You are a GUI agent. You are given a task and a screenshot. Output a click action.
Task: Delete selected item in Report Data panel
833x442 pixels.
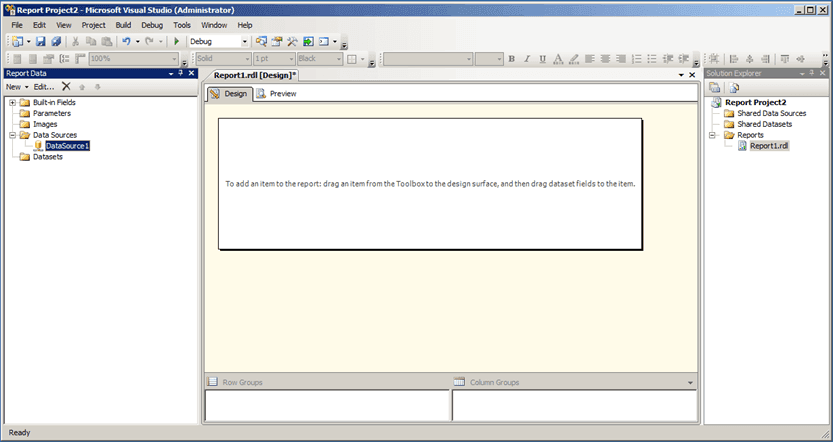[x=66, y=86]
